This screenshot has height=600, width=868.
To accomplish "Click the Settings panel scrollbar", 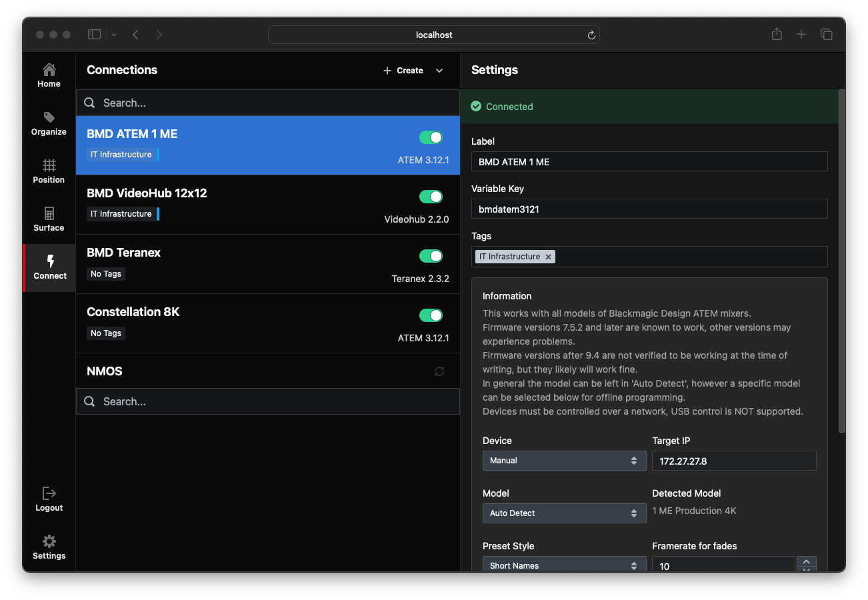I will [841, 260].
